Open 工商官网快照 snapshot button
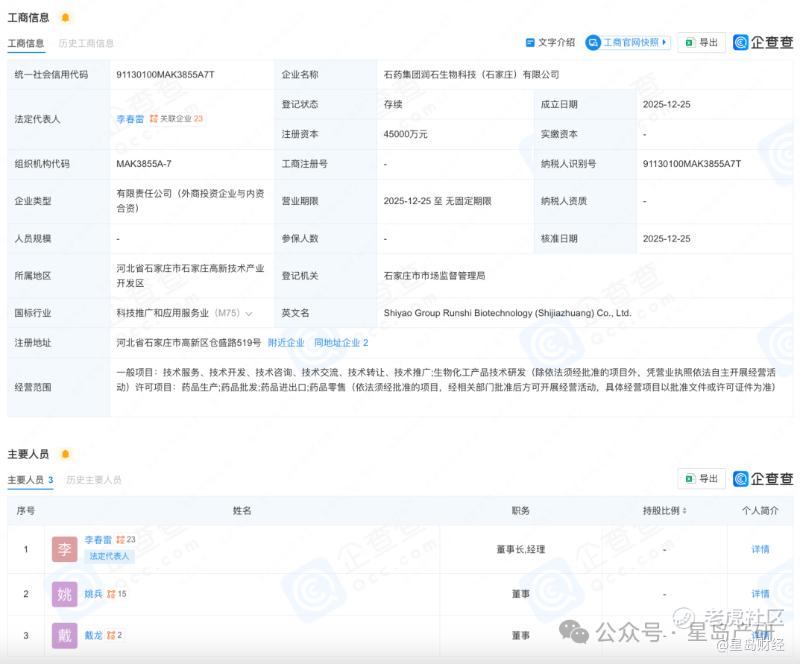The height and width of the screenshot is (664, 800). pos(628,42)
